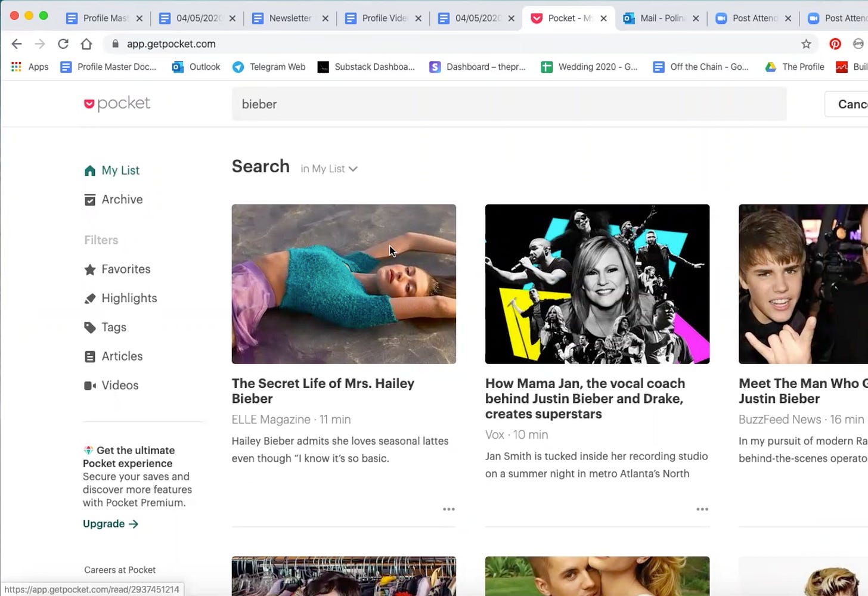Click the Pocket logo
Viewport: 868px width, 596px height.
tap(117, 104)
